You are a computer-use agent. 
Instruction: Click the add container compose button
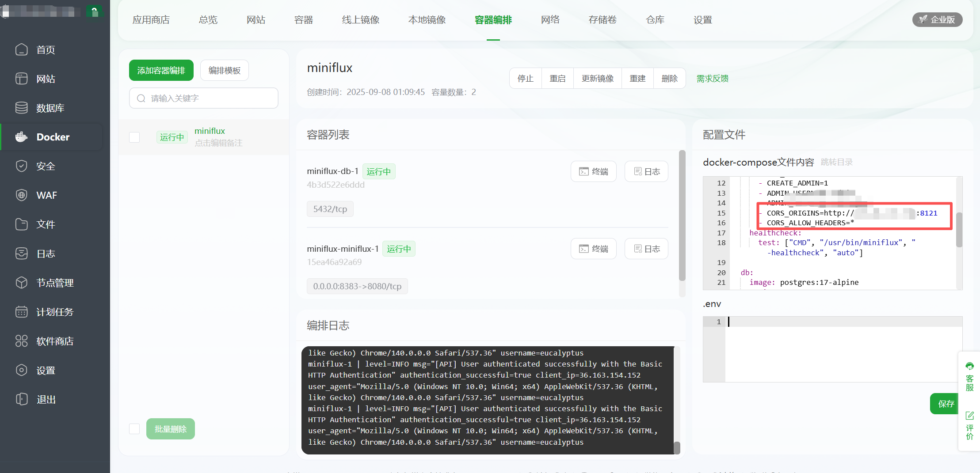click(x=161, y=70)
